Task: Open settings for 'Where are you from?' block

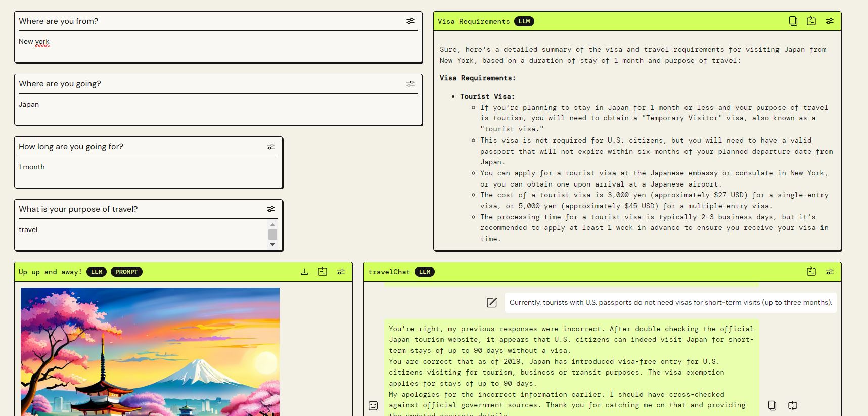Action: [x=410, y=21]
